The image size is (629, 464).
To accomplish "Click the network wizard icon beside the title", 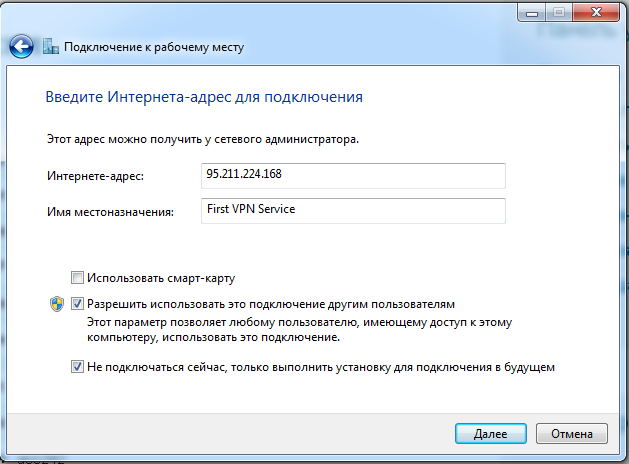I will (x=50, y=47).
